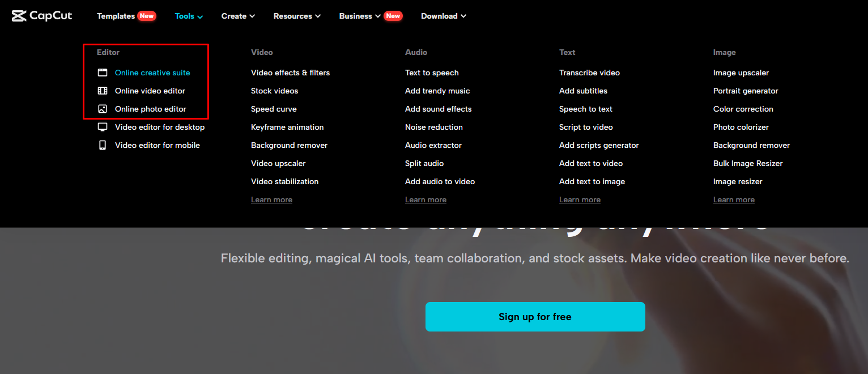Click the Online creative suite window icon

coord(103,73)
